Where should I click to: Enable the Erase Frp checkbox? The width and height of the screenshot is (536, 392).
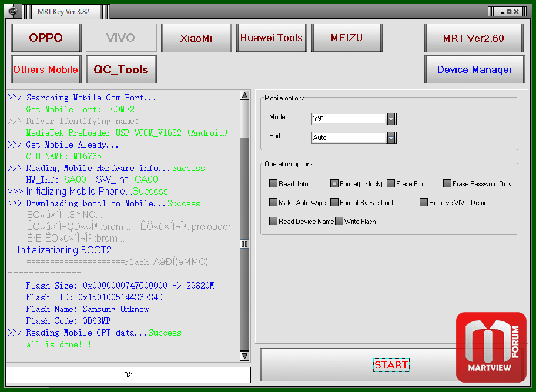(x=391, y=183)
